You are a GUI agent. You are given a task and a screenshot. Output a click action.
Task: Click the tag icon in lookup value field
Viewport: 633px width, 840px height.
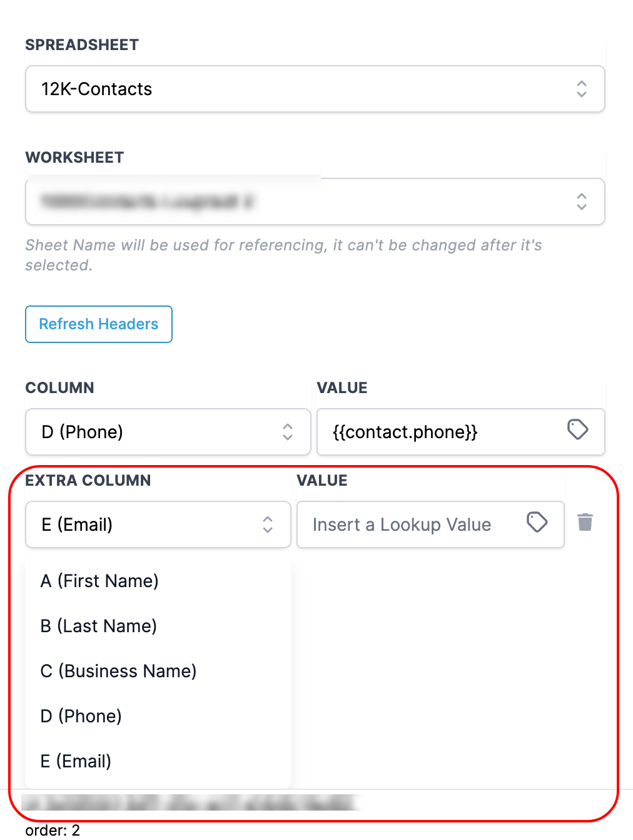537,522
